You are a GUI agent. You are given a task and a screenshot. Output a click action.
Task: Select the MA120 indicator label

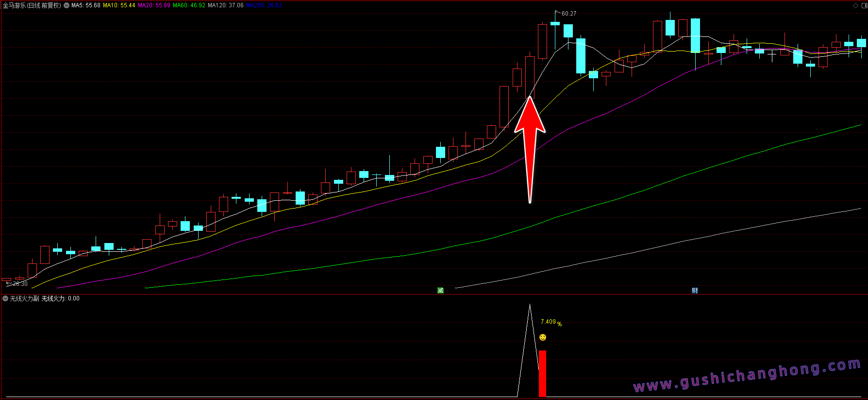(225, 5)
